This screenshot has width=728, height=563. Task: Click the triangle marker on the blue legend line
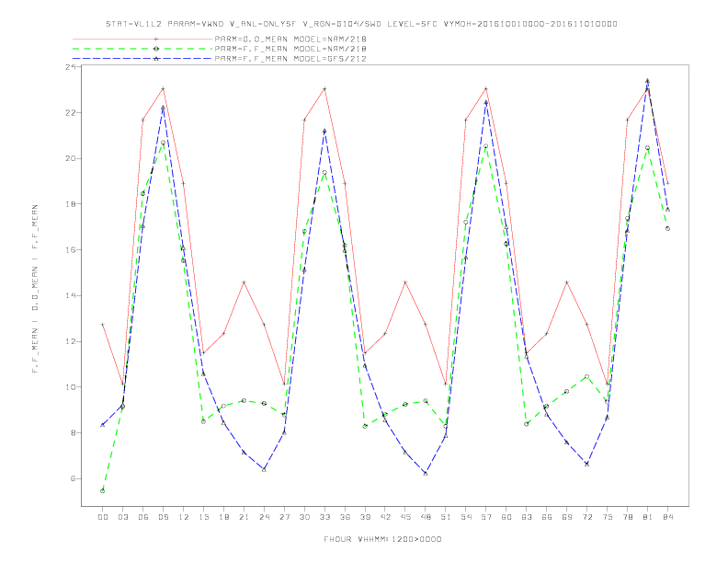(156, 59)
